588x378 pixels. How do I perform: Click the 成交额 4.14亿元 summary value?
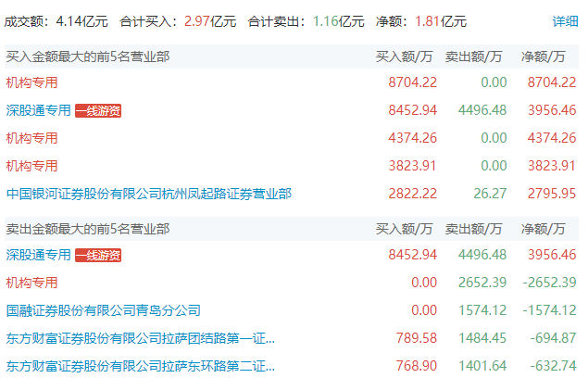(x=81, y=21)
